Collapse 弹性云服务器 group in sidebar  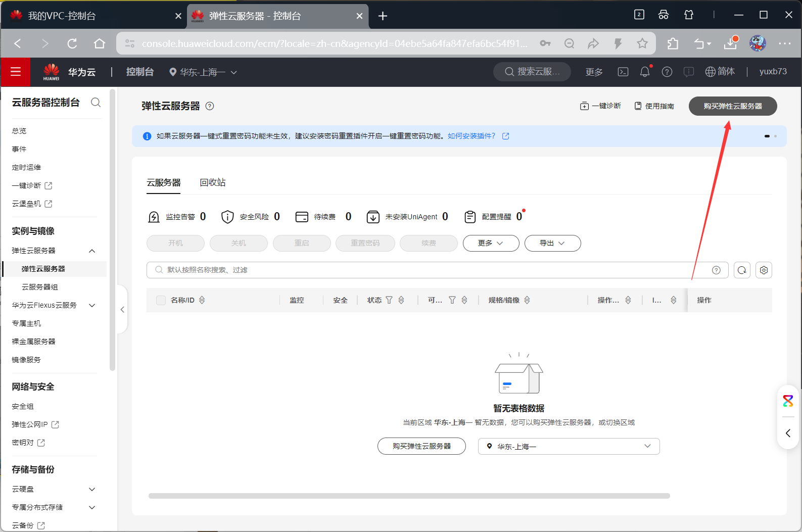92,251
